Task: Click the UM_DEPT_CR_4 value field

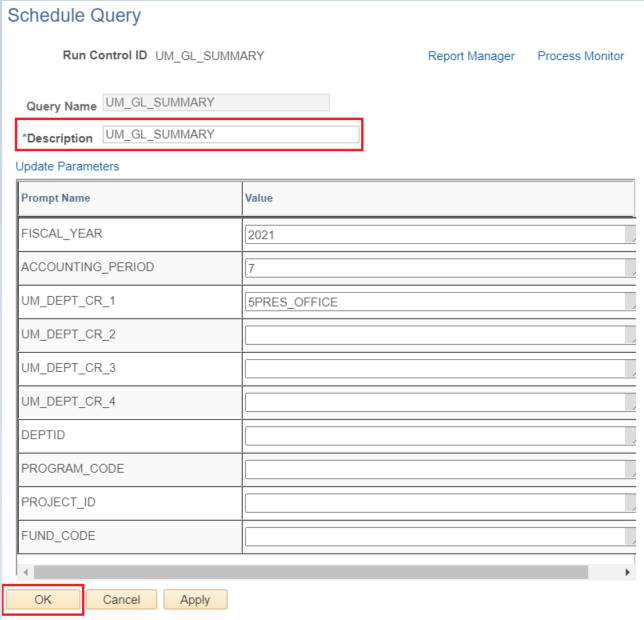Action: 440,402
